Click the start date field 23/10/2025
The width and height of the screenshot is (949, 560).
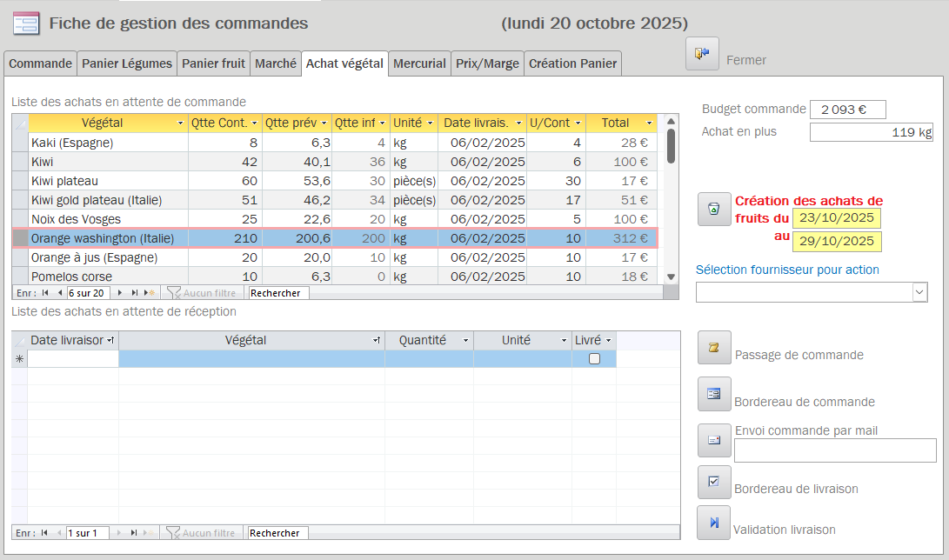tap(837, 218)
